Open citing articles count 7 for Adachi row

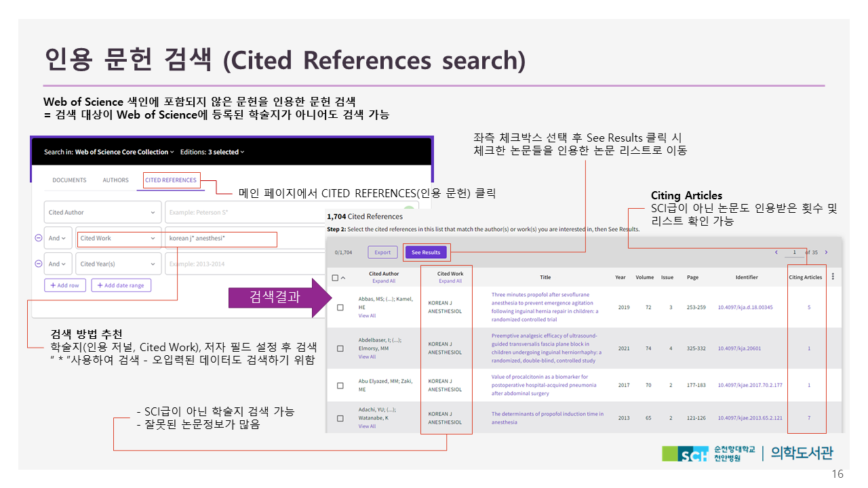click(809, 418)
